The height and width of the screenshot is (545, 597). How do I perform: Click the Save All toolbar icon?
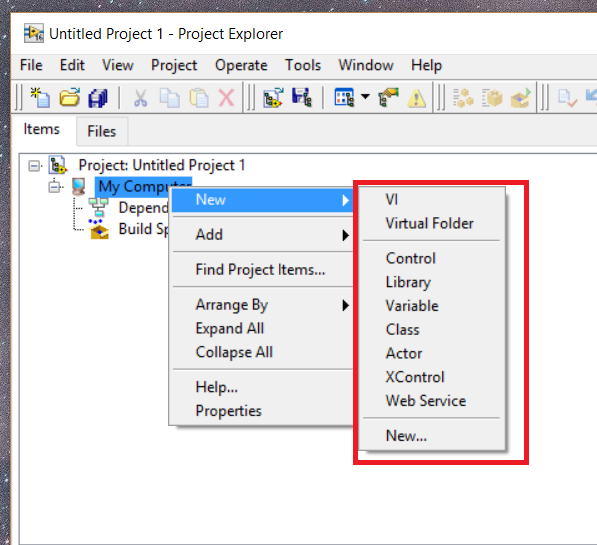[x=98, y=98]
